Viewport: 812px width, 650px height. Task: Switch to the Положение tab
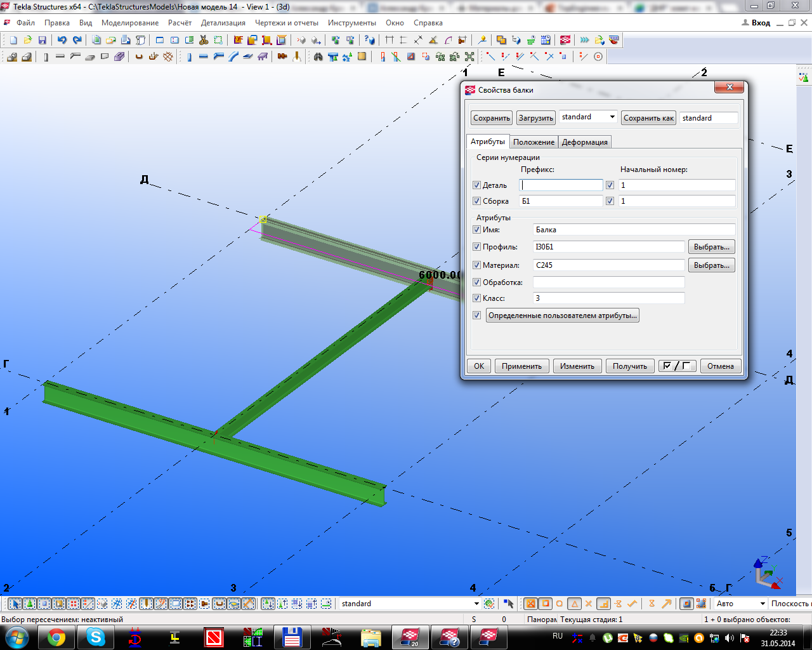534,142
